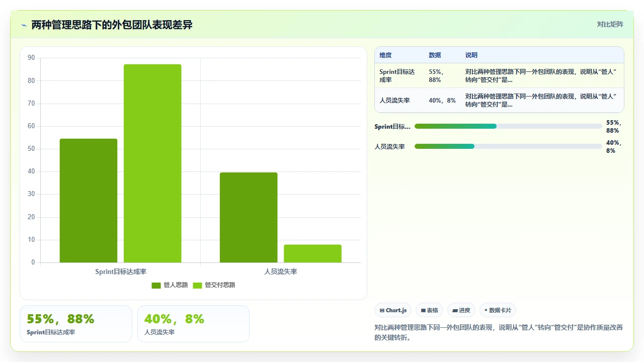This screenshot has height=362, width=644.
Task: Click the Sprint目标达成率 x-axis label
Action: point(121,271)
